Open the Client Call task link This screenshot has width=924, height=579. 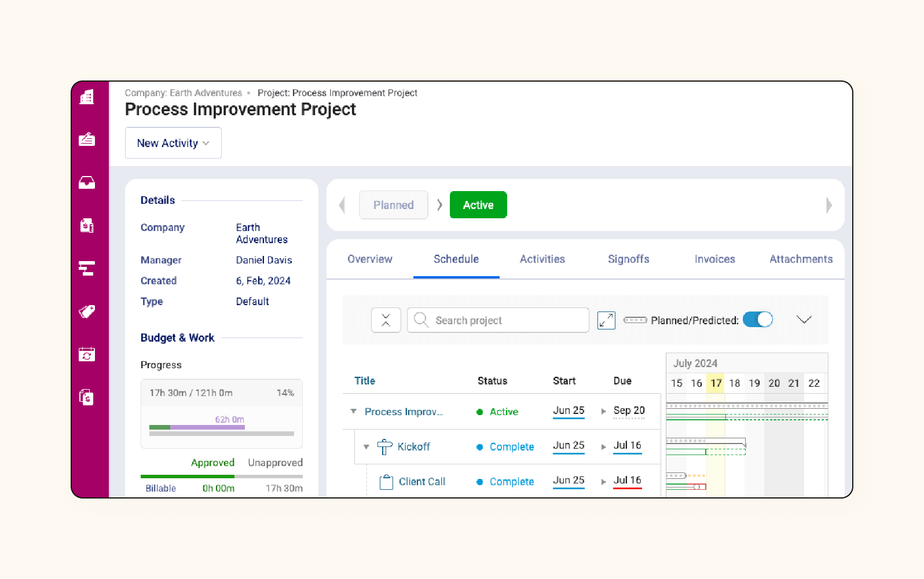[x=421, y=482]
